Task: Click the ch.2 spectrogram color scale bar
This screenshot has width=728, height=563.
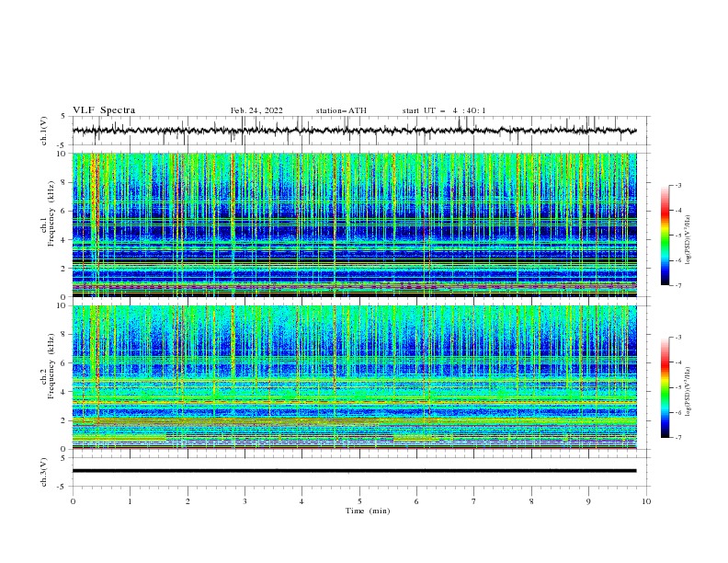Action: pos(665,387)
